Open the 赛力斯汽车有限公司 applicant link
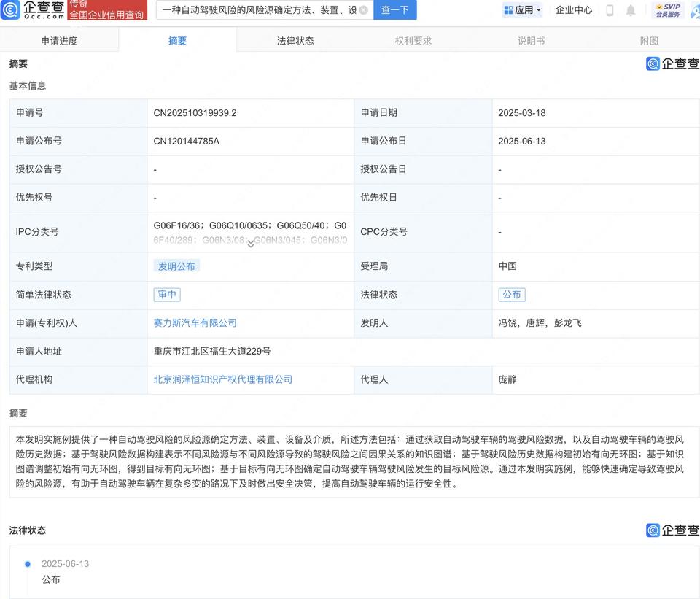Screen dimensions: 700x599 click(195, 323)
